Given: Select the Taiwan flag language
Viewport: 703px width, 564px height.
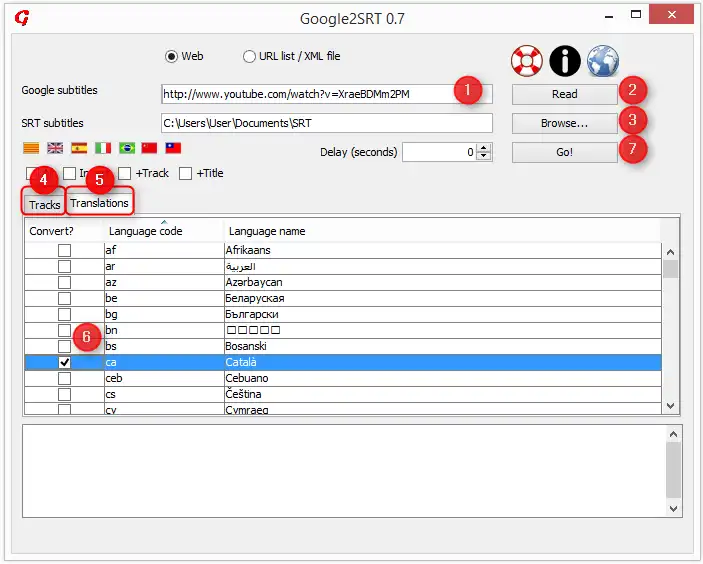Looking at the screenshot, I should coord(173,148).
